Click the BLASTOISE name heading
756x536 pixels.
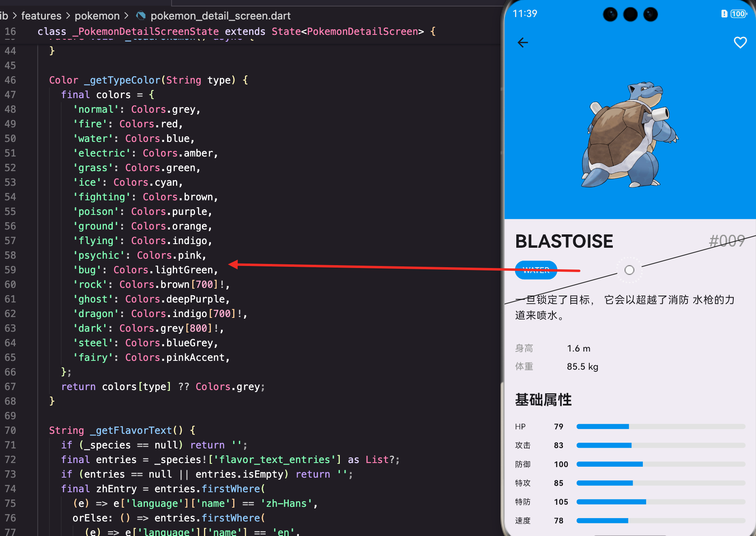[564, 241]
